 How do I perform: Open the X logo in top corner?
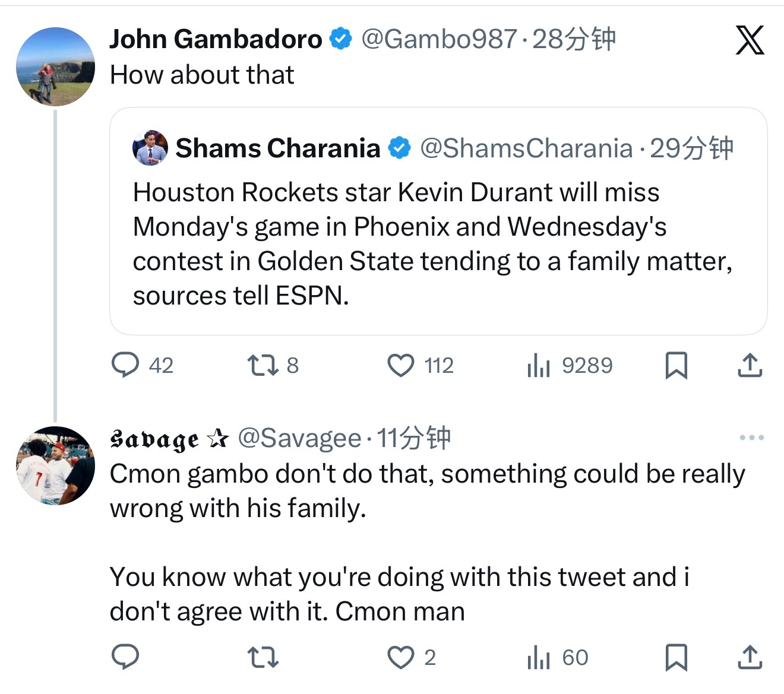[x=750, y=40]
